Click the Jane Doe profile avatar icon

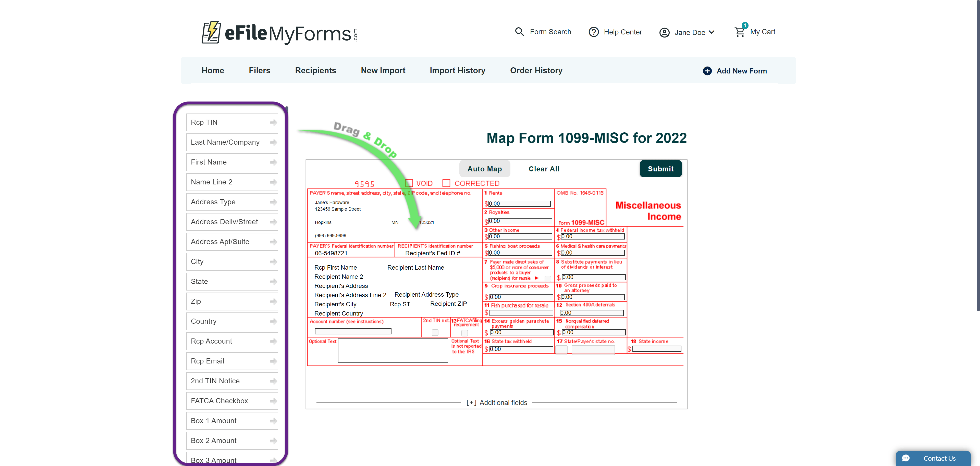664,33
